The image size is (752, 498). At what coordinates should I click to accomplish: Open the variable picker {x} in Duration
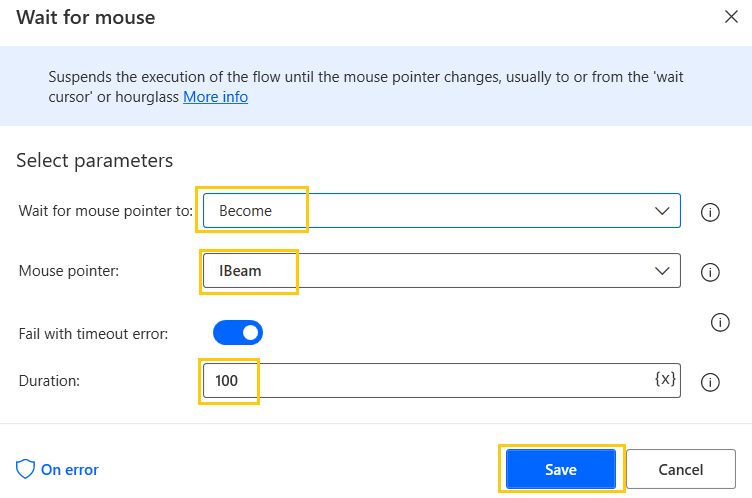[664, 380]
